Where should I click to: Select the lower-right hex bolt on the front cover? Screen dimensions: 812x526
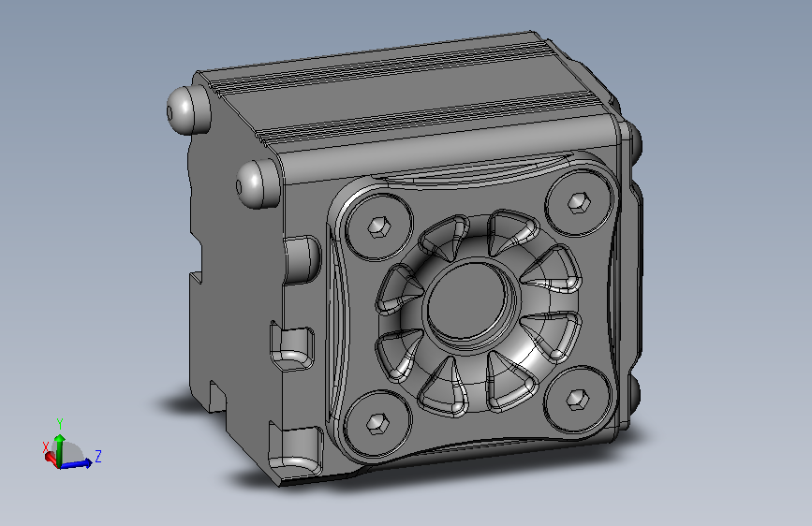(x=578, y=399)
